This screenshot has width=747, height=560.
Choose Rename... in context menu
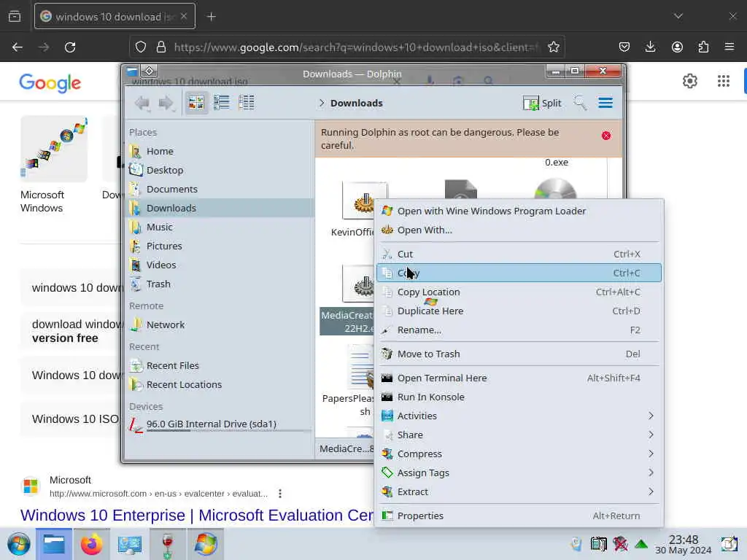coord(519,330)
